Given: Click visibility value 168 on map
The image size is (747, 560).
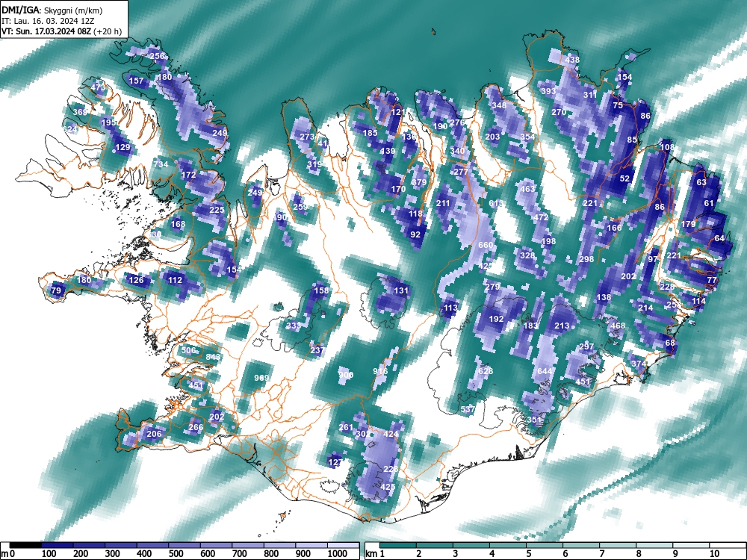Looking at the screenshot, I should (178, 224).
